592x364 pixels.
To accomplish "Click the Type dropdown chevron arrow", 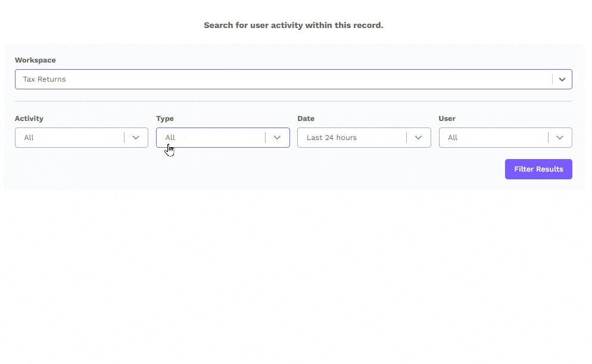I will click(277, 138).
